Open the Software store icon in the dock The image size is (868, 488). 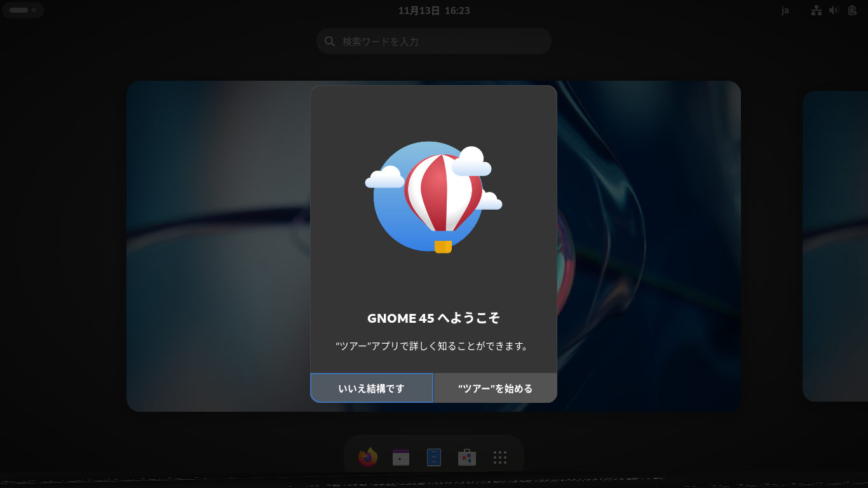[x=467, y=457]
